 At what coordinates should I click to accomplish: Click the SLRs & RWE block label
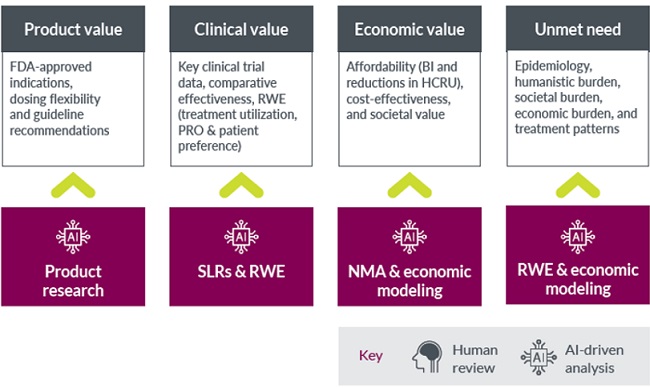pos(241,272)
